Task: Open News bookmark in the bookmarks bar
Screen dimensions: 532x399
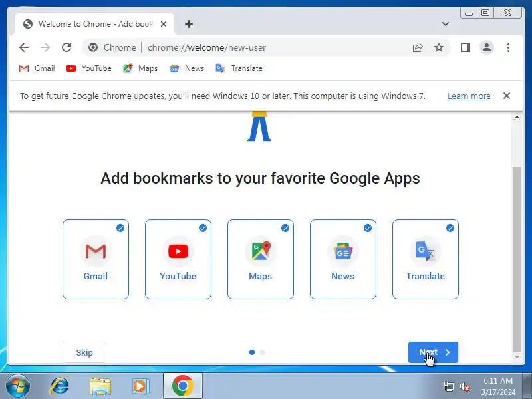Action: tap(187, 68)
